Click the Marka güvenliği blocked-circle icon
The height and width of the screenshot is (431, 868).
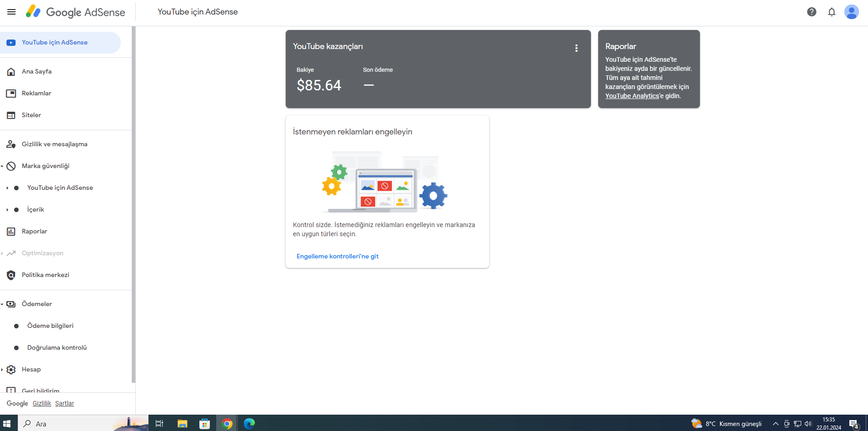[11, 166]
